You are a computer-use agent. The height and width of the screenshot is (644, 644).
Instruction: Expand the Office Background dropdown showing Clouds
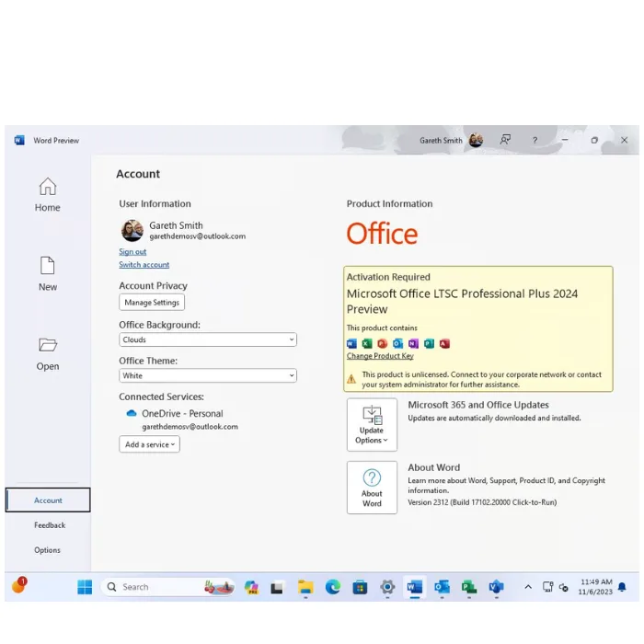click(x=208, y=339)
